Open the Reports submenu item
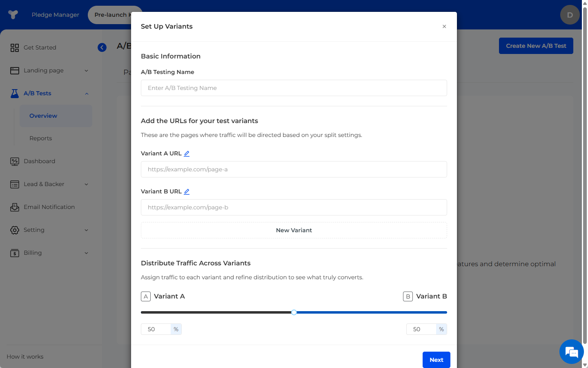Screen dimensions: 588x368 (x=41, y=138)
